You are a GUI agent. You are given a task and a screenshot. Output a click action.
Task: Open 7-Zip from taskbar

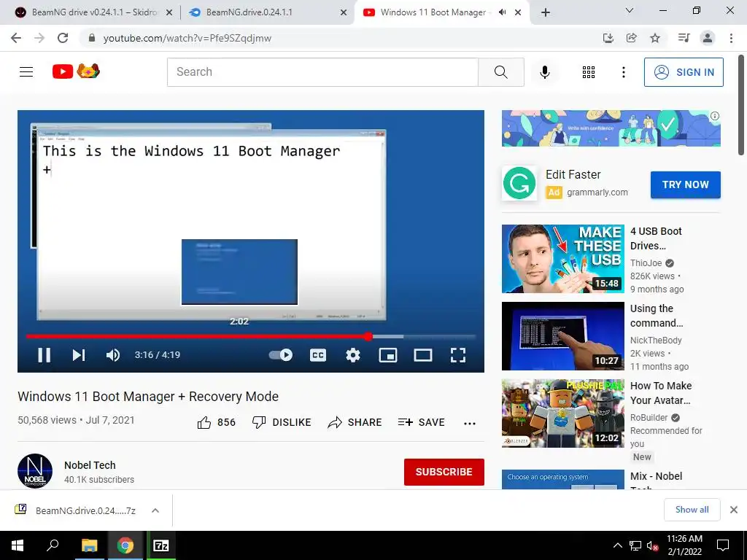(x=161, y=545)
